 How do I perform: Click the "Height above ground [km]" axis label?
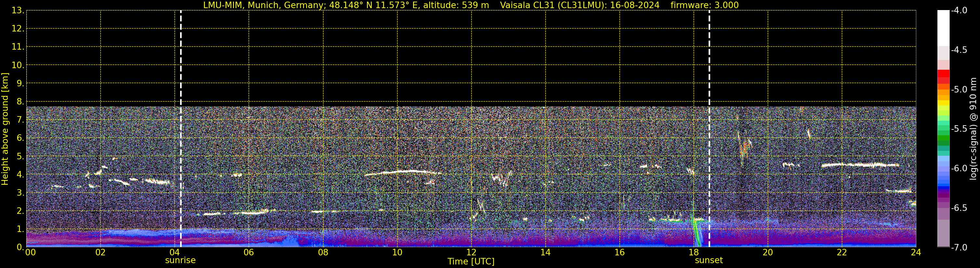[x=5, y=129]
